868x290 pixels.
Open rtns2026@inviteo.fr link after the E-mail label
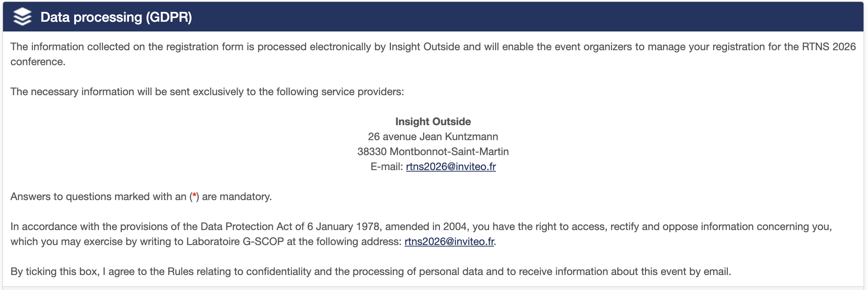(x=451, y=167)
